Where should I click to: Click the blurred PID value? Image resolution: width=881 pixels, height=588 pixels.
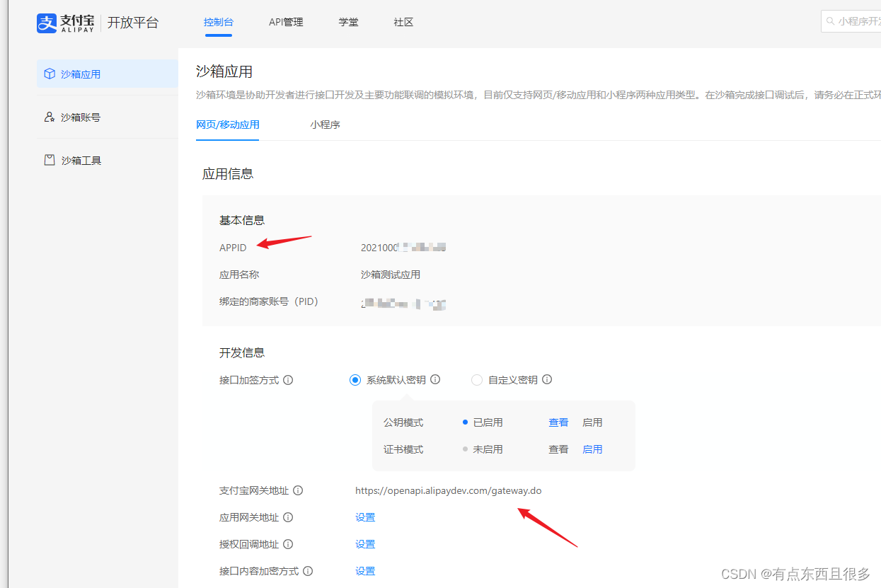[403, 304]
